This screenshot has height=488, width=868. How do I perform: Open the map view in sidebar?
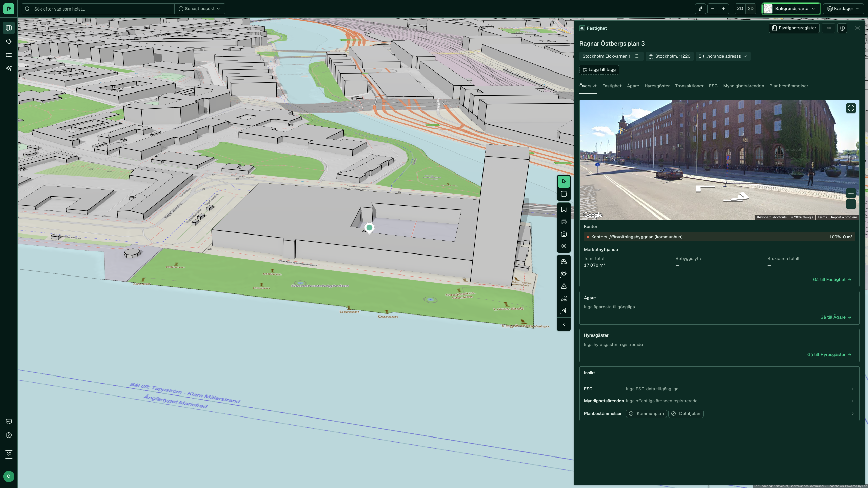coord(9,28)
